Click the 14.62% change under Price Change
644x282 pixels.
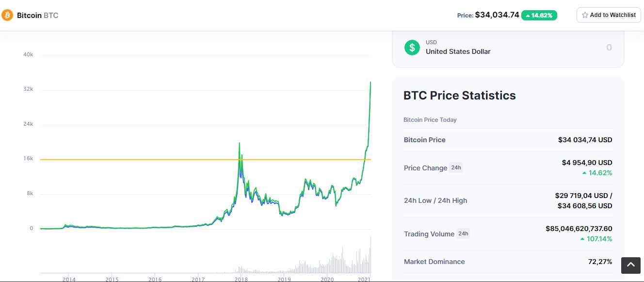coord(597,173)
